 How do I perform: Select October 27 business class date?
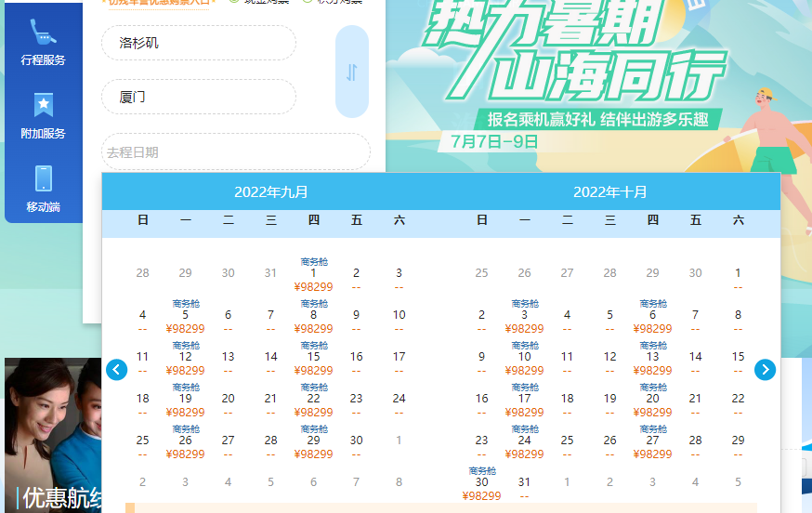pyautogui.click(x=652, y=442)
